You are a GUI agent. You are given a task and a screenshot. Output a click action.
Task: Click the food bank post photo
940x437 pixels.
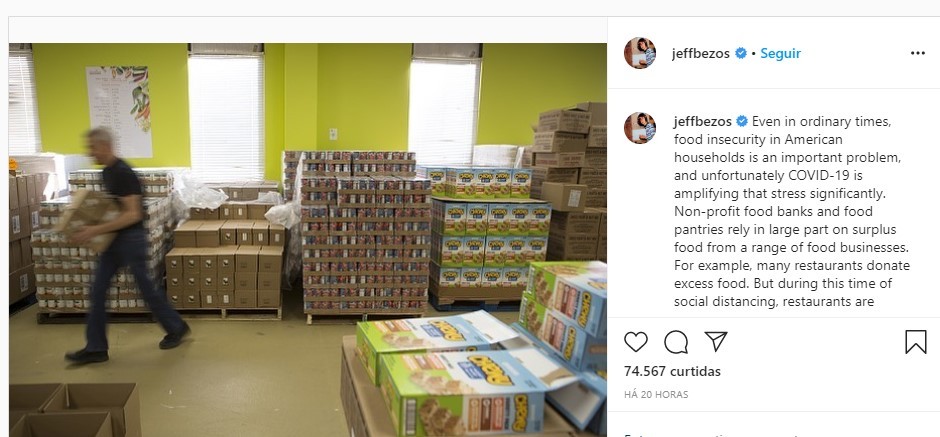click(x=308, y=240)
